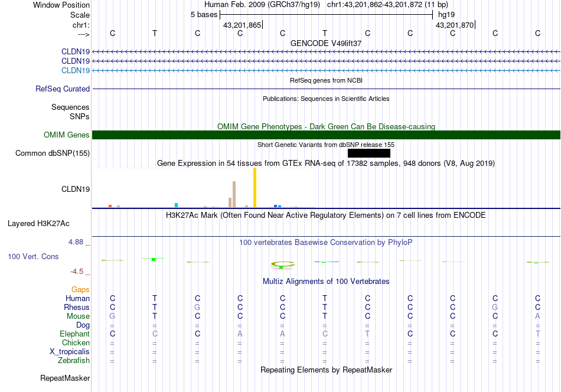
Task: Click the 5 bases scale text
Action: click(204, 15)
